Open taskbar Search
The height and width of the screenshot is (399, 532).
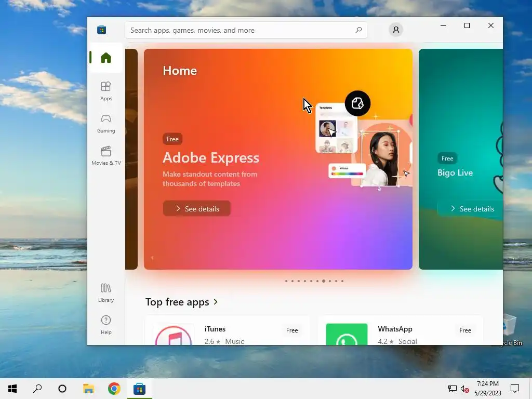pos(37,389)
